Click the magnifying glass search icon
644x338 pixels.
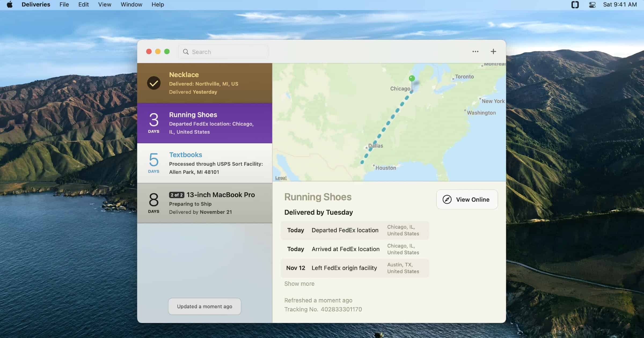tap(186, 52)
